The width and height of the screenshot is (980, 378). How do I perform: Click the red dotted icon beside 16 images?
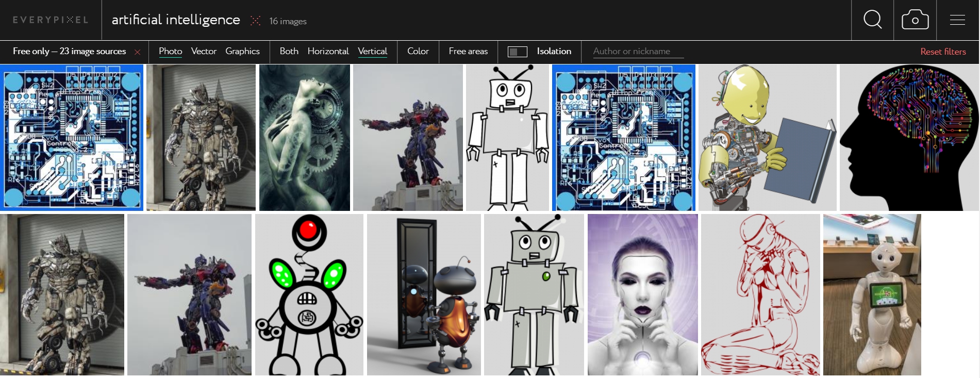[255, 21]
